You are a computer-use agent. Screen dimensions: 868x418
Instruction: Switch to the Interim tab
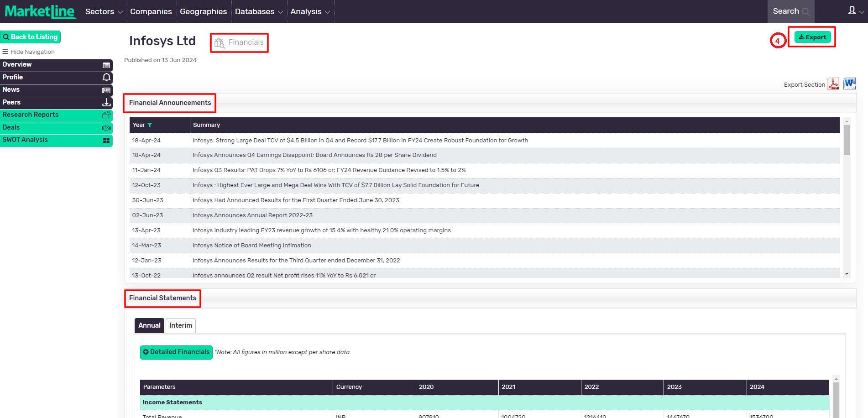[181, 325]
